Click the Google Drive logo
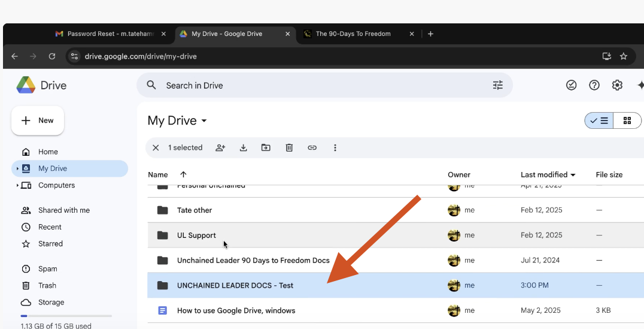Viewport: 644px width, 329px height. [26, 85]
